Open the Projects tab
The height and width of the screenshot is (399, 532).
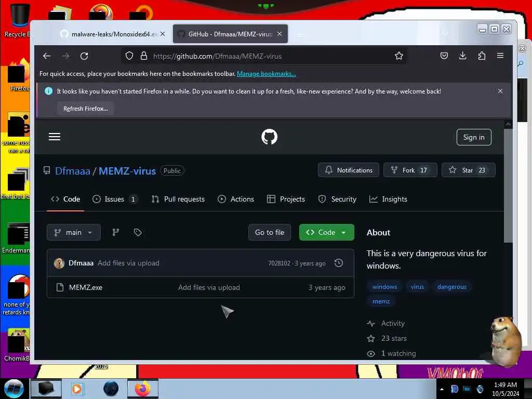[x=286, y=199]
